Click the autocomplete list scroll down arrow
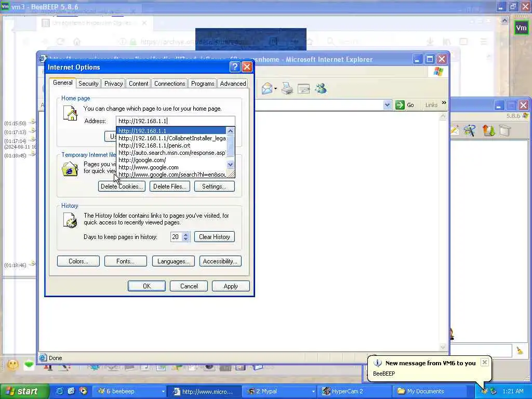 pyautogui.click(x=230, y=165)
